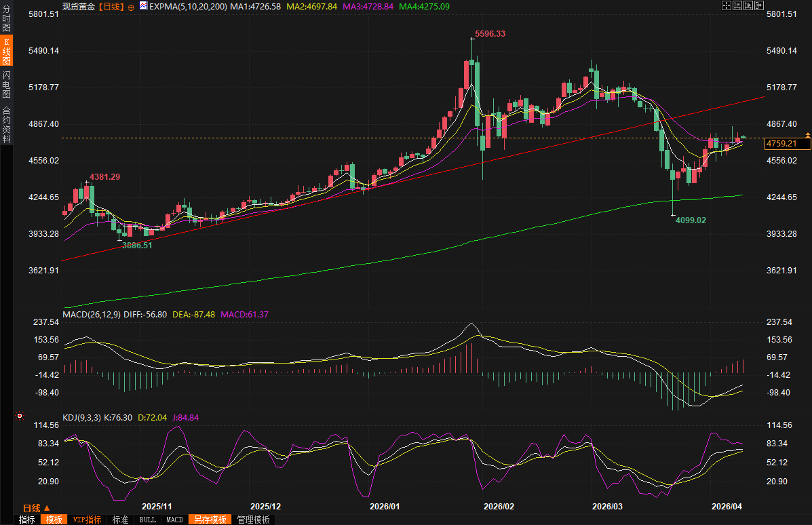812x525 pixels.
Task: Click the orange price alert marker at right edge
Action: coord(808,136)
